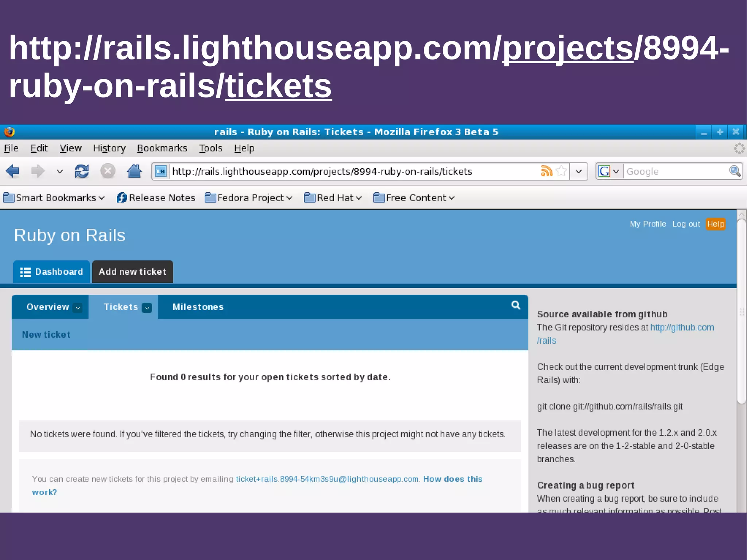The height and width of the screenshot is (560, 747).
Task: Open the Bookmarks menu
Action: coord(162,148)
